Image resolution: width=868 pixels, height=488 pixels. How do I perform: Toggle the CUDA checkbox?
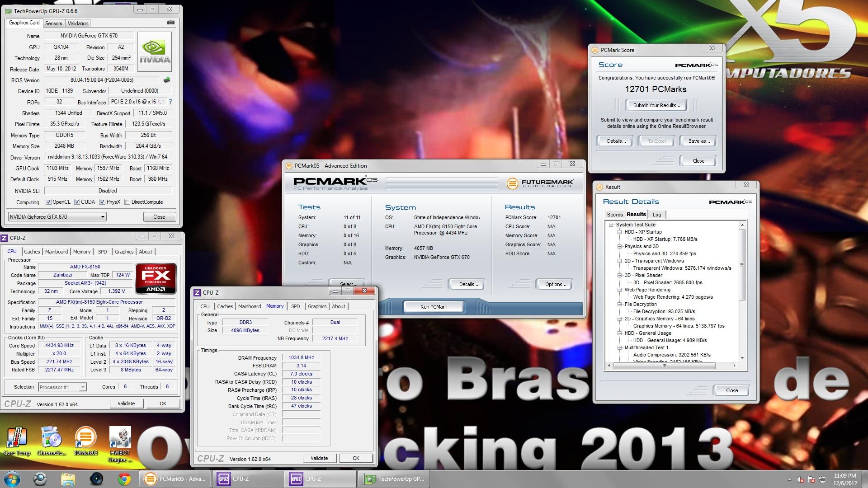pos(77,202)
